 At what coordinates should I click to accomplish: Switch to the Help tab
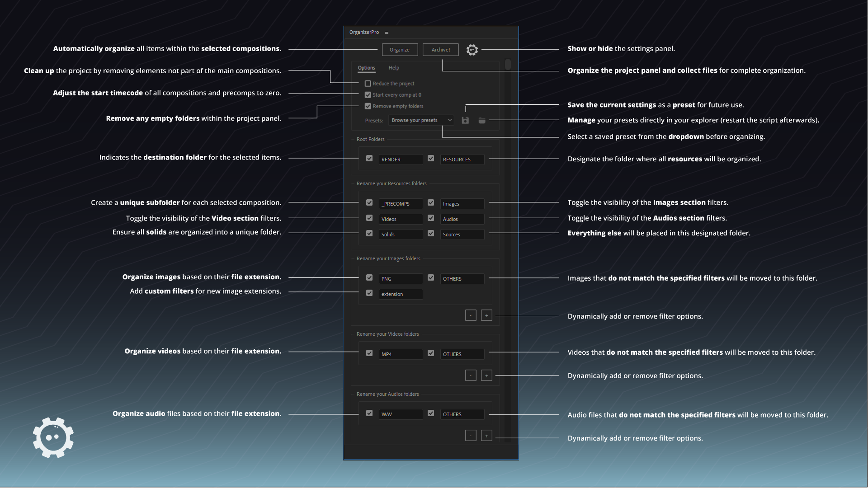point(394,68)
